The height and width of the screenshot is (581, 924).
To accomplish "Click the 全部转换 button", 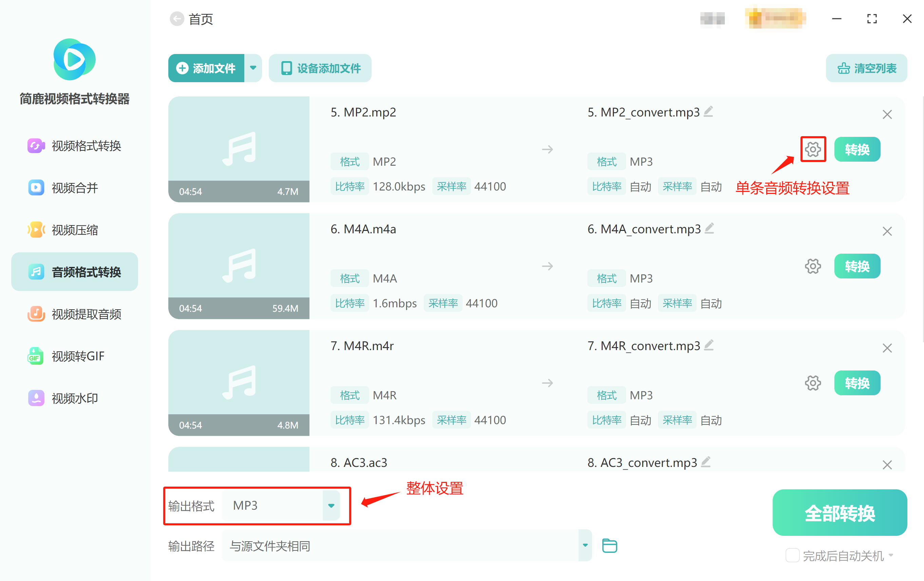I will [839, 512].
